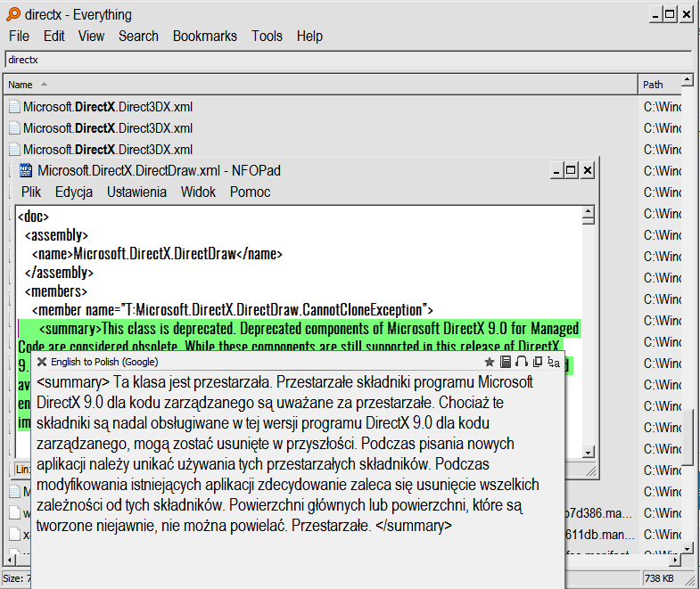Click the headphones listen icon in translation popup
Viewport: 700px width, 589px height.
click(x=522, y=362)
